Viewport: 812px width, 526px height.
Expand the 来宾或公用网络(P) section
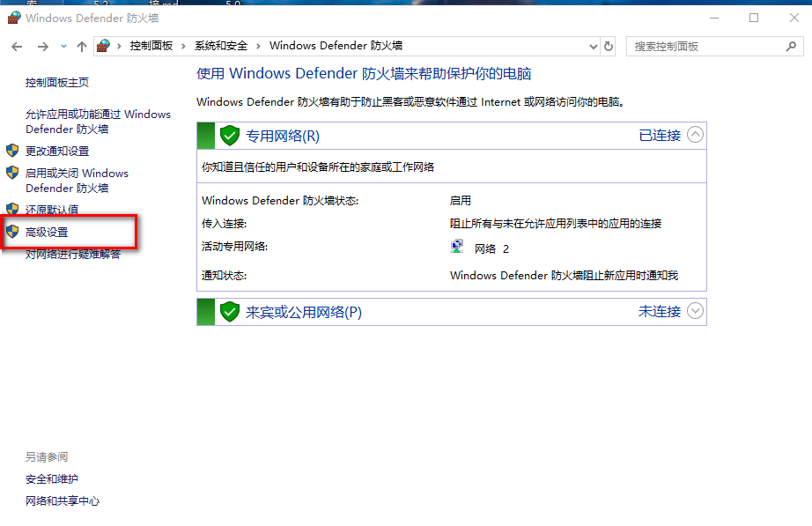tap(696, 311)
